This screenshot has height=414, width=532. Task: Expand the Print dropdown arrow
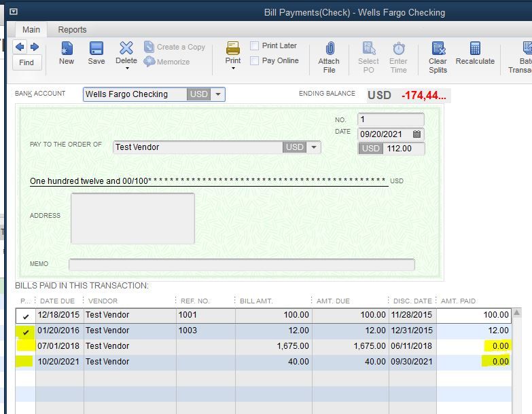pyautogui.click(x=234, y=69)
